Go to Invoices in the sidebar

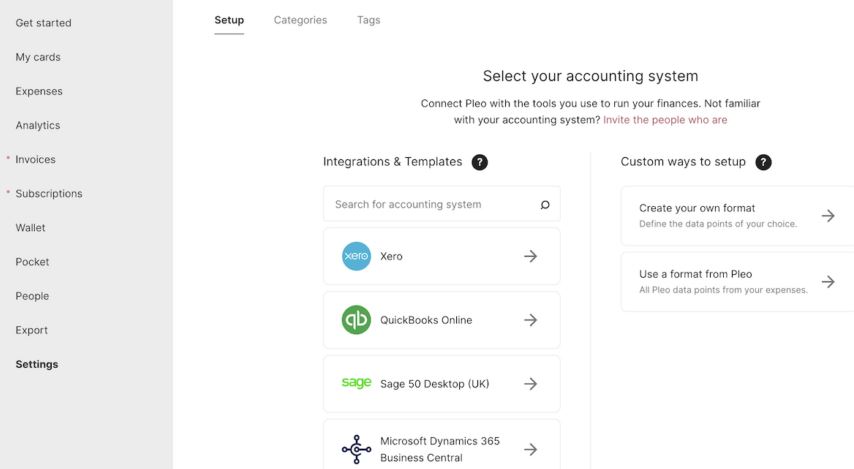(35, 160)
